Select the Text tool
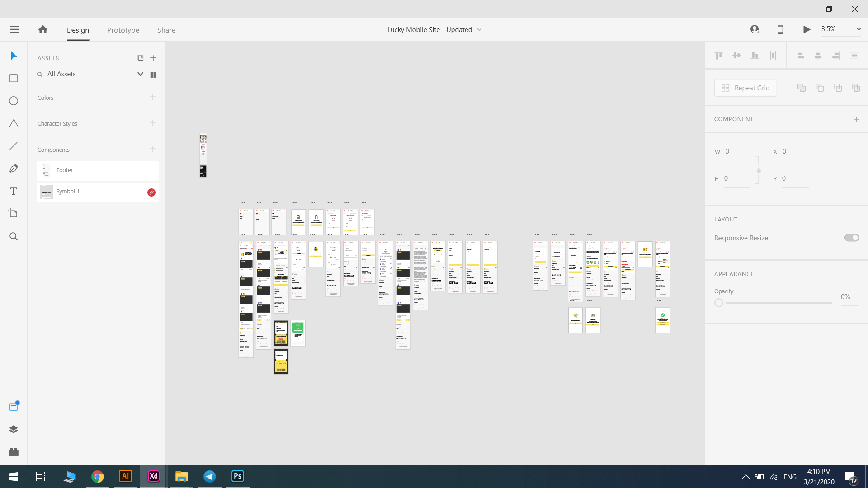The width and height of the screenshot is (868, 488). tap(14, 191)
